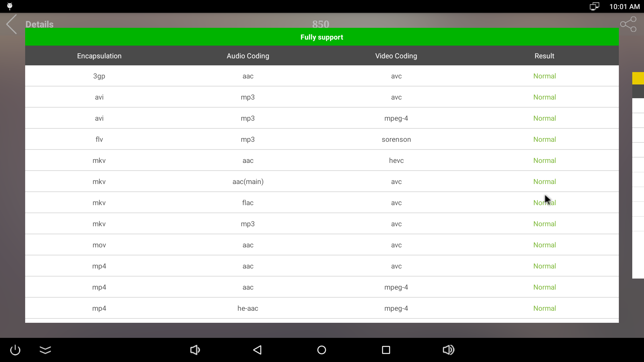
Task: Click the power button icon
Action: (x=15, y=350)
